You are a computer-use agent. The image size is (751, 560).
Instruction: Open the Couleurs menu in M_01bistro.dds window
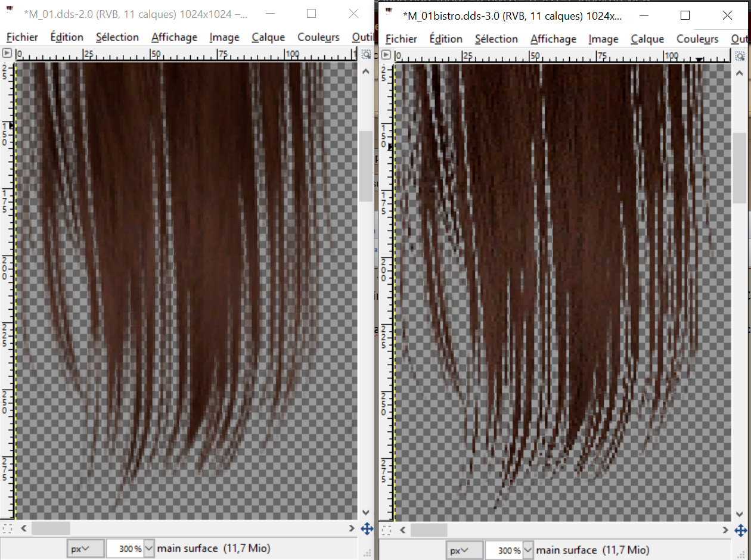pyautogui.click(x=697, y=39)
